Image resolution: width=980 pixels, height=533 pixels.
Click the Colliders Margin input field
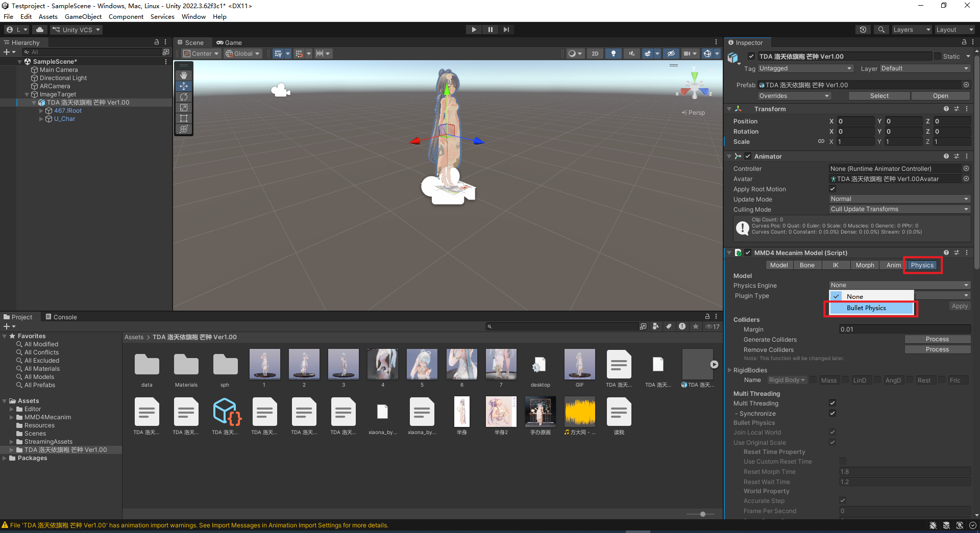coord(904,329)
